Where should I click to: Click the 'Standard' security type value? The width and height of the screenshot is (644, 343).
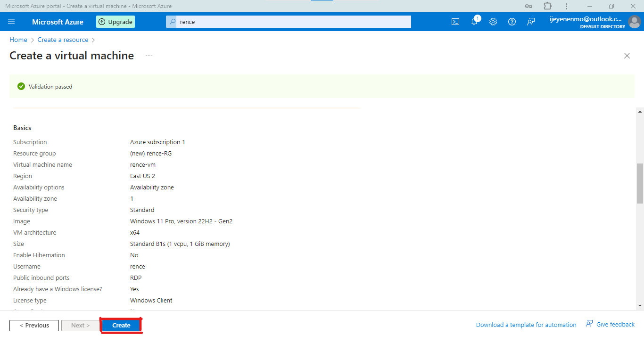click(142, 210)
